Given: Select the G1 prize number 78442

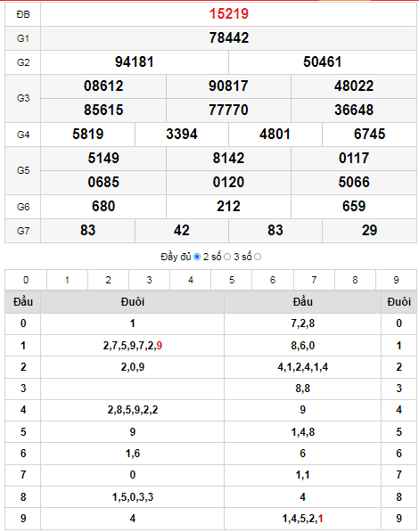Looking at the screenshot, I should (x=229, y=38).
